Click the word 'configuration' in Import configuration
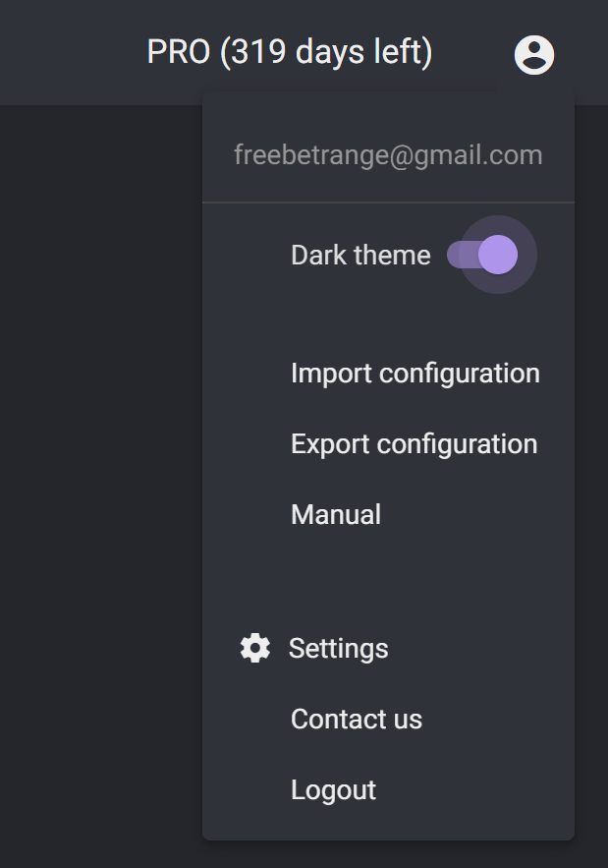 (x=459, y=375)
